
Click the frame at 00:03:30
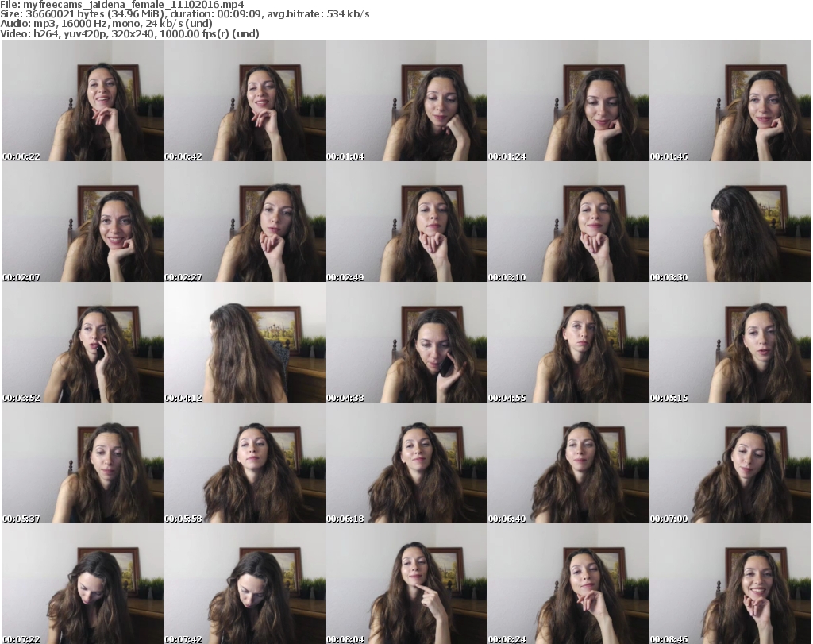tap(730, 222)
